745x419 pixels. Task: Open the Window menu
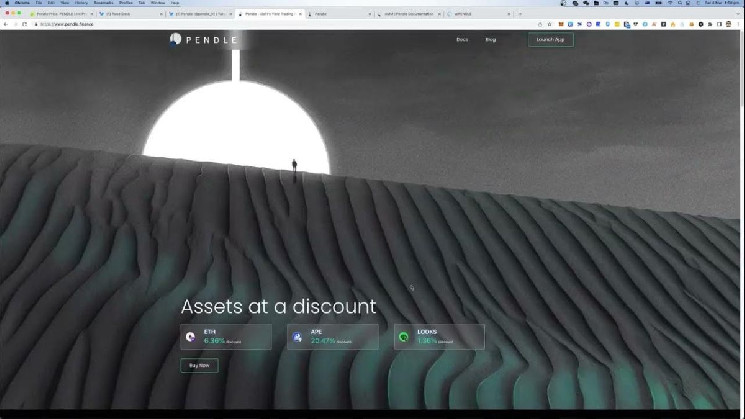158,3
